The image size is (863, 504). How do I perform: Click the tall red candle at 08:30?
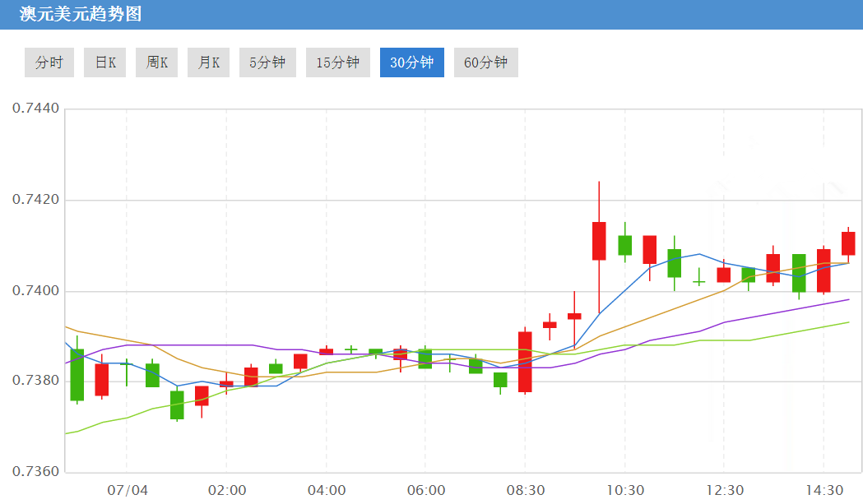[x=525, y=362]
